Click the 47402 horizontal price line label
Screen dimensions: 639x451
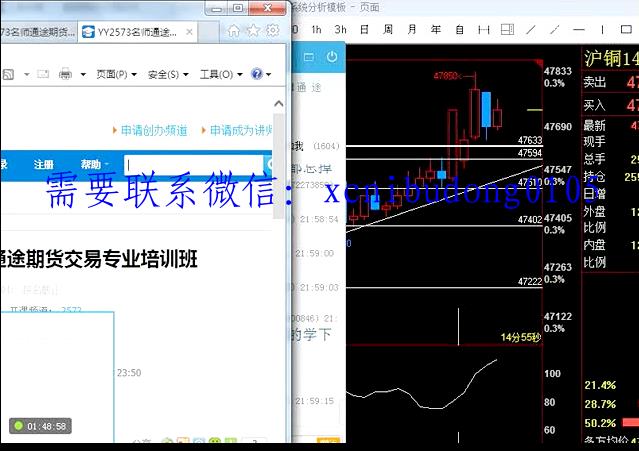click(530, 220)
